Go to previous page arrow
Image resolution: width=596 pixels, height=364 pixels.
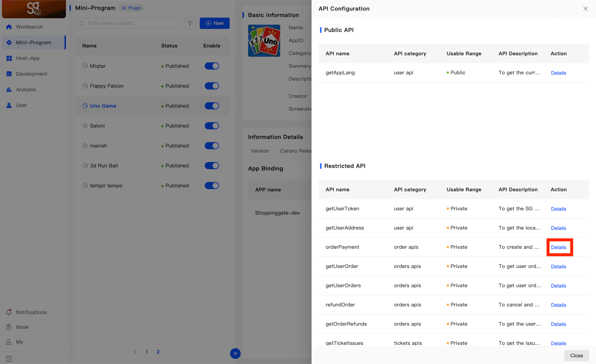click(135, 352)
